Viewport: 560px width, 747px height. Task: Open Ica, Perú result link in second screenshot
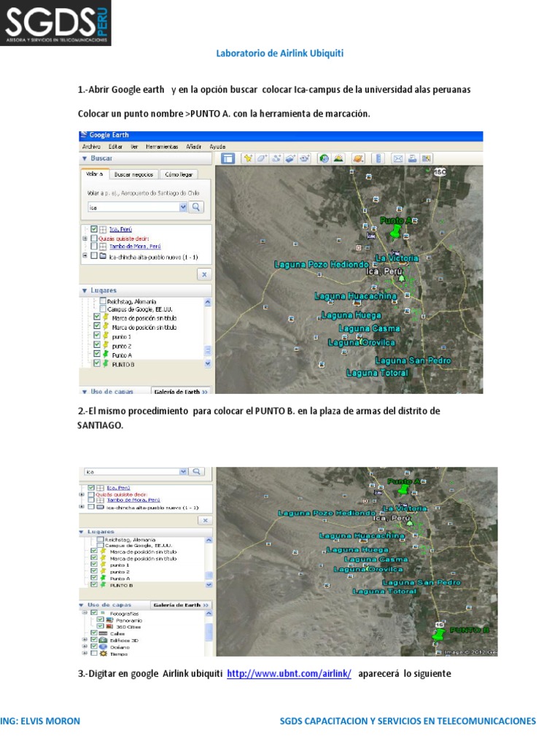click(118, 488)
